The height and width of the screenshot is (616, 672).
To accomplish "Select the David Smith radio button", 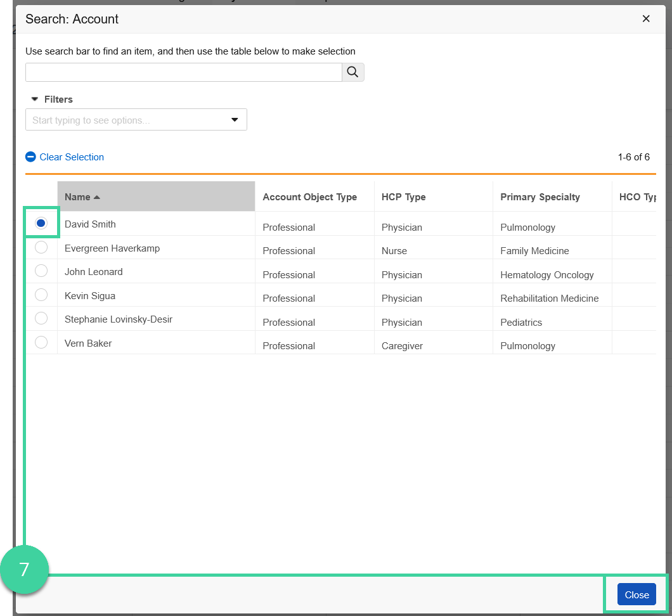I will tap(41, 223).
